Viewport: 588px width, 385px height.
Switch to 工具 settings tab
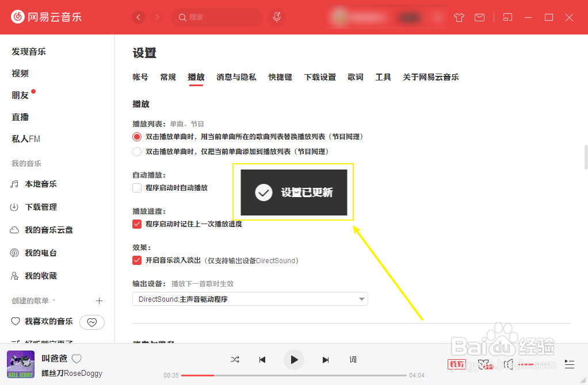383,77
